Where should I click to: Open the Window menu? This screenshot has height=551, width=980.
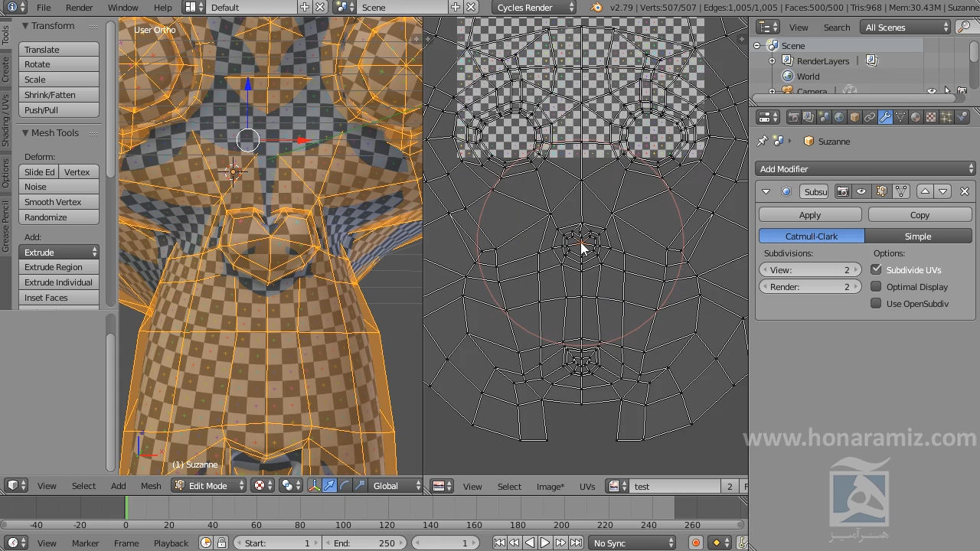tap(122, 7)
